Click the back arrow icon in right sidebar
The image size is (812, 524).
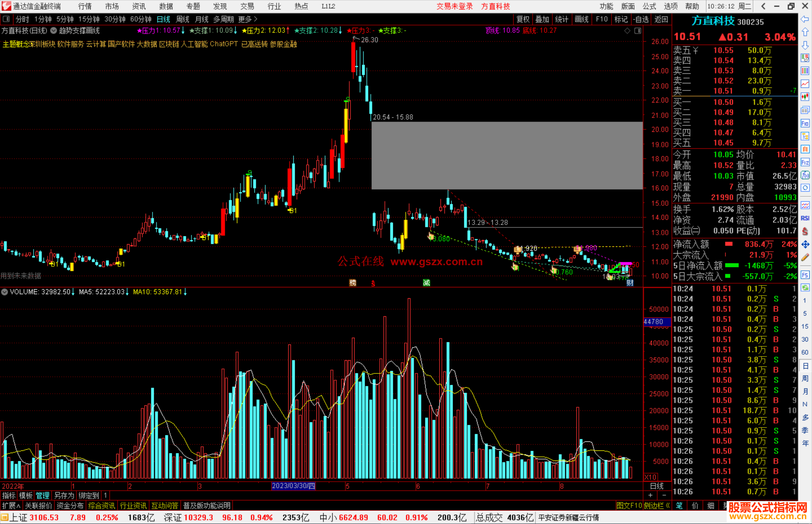(805, 19)
